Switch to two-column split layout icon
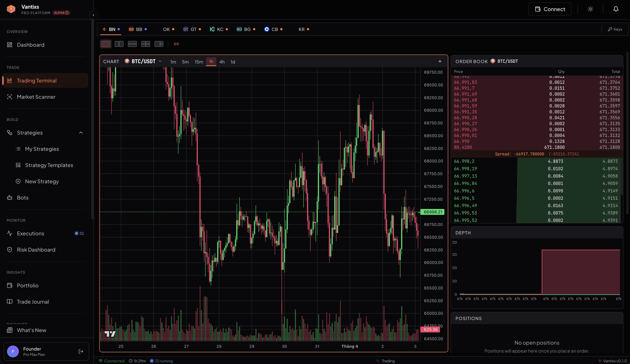Screen dimensions: 630x364 [x=119, y=44]
